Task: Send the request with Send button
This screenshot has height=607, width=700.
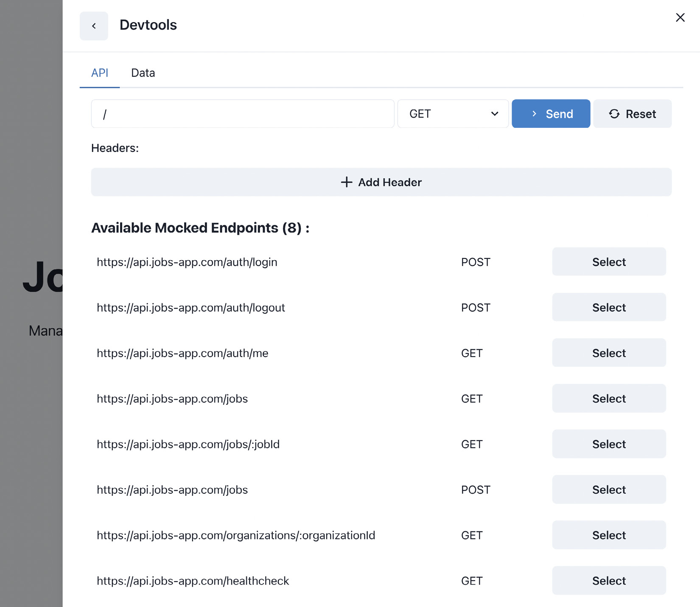Action: point(551,114)
